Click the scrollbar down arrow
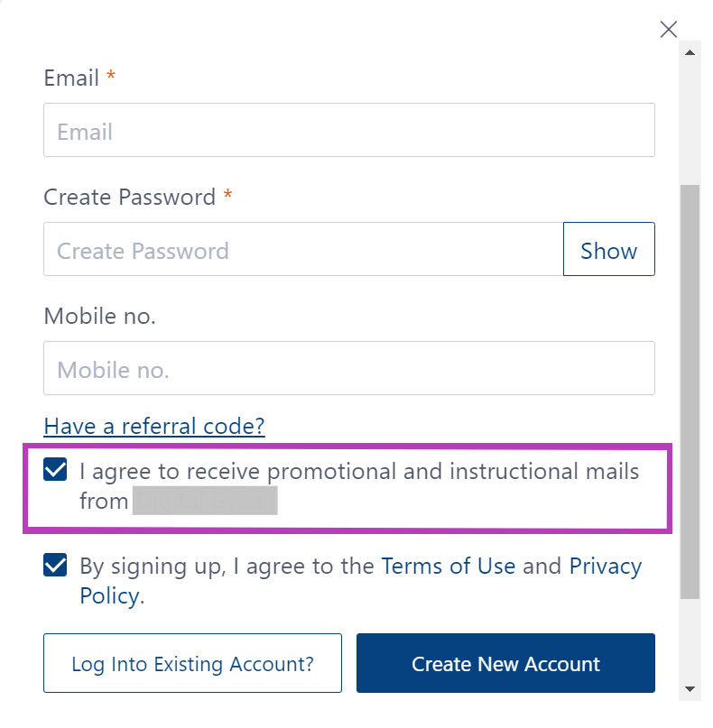 click(x=690, y=689)
